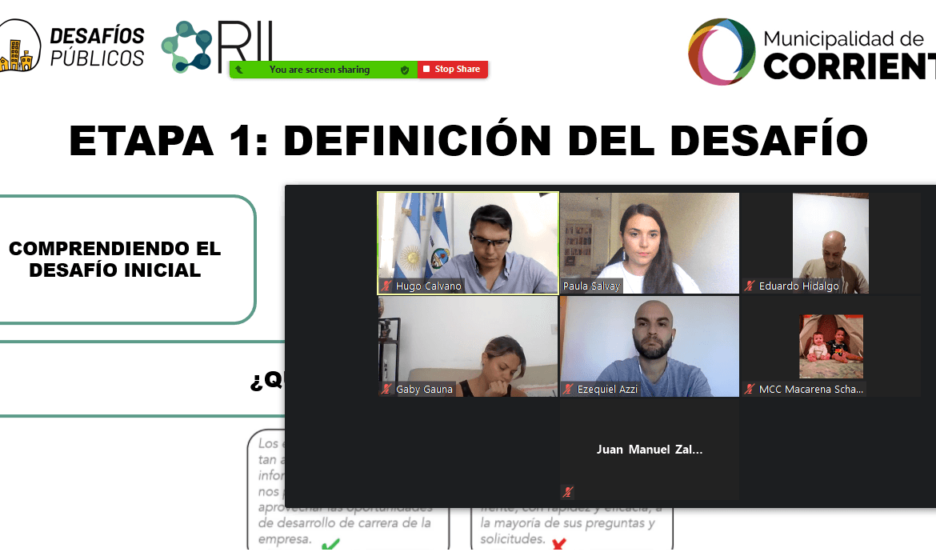Click Hugo Calvano's muted microphone icon
This screenshot has width=936, height=560.
pyautogui.click(x=386, y=286)
